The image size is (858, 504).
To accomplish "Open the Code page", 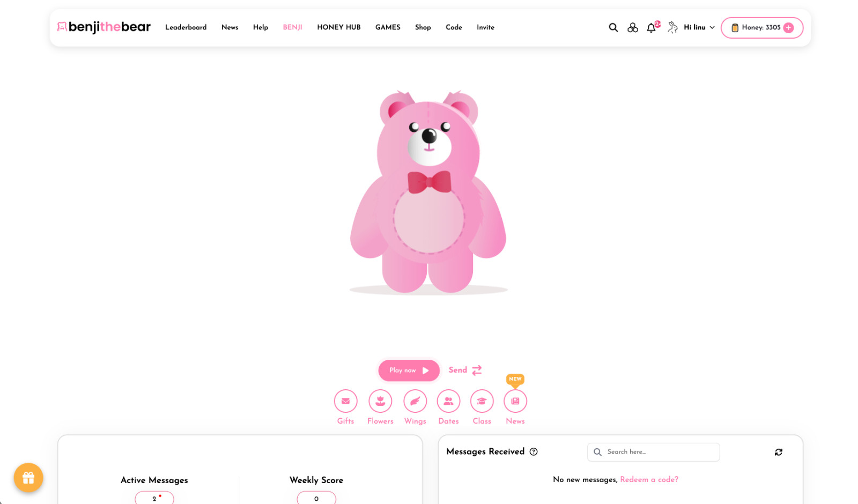I will point(454,27).
